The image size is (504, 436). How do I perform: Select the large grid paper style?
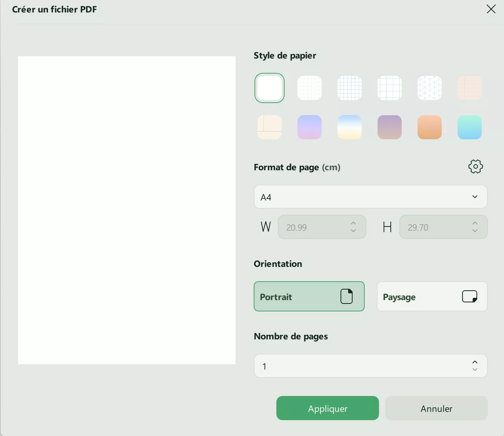click(389, 88)
